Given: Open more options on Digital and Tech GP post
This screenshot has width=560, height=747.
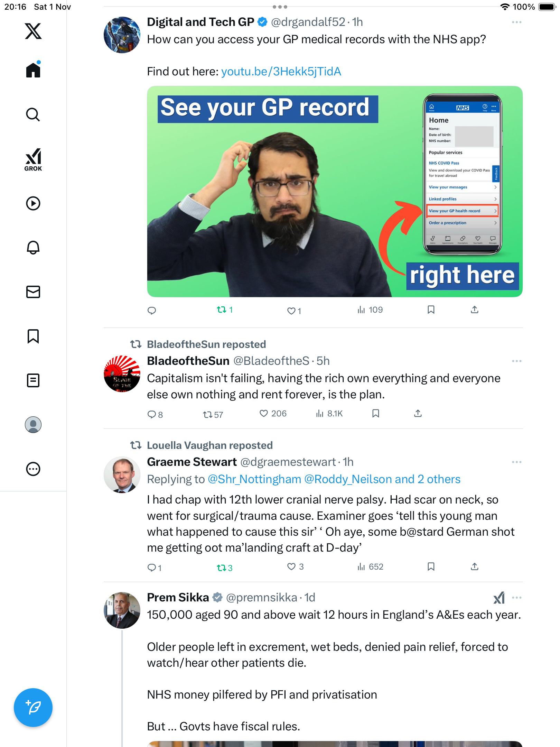Looking at the screenshot, I should point(516,22).
